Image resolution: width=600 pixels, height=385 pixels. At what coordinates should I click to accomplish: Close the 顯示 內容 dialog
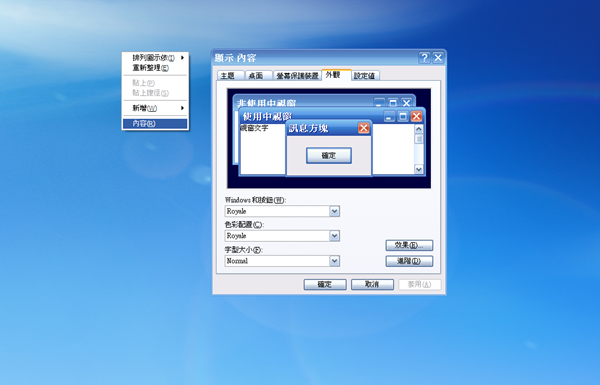pos(438,58)
